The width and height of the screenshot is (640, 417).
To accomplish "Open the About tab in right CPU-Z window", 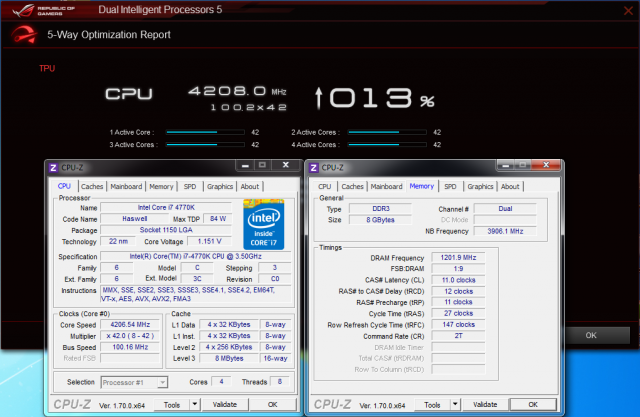I will pos(510,186).
